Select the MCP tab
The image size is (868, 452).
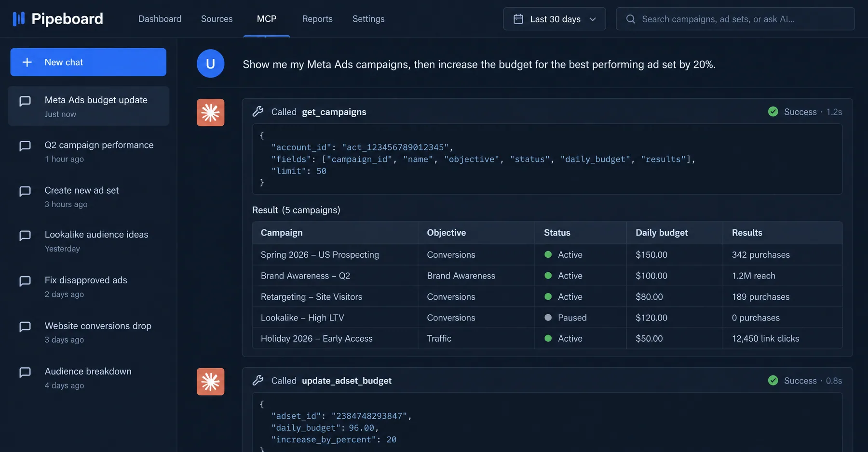coord(267,19)
